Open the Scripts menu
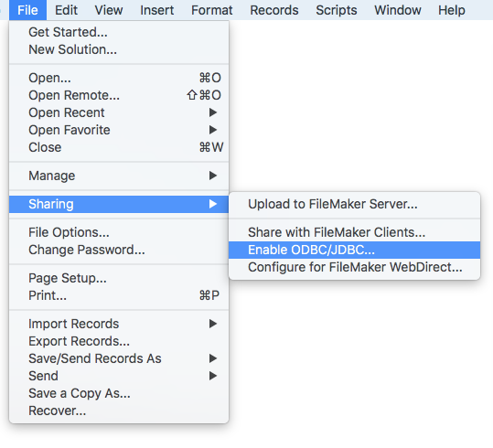The image size is (493, 448). (x=337, y=10)
